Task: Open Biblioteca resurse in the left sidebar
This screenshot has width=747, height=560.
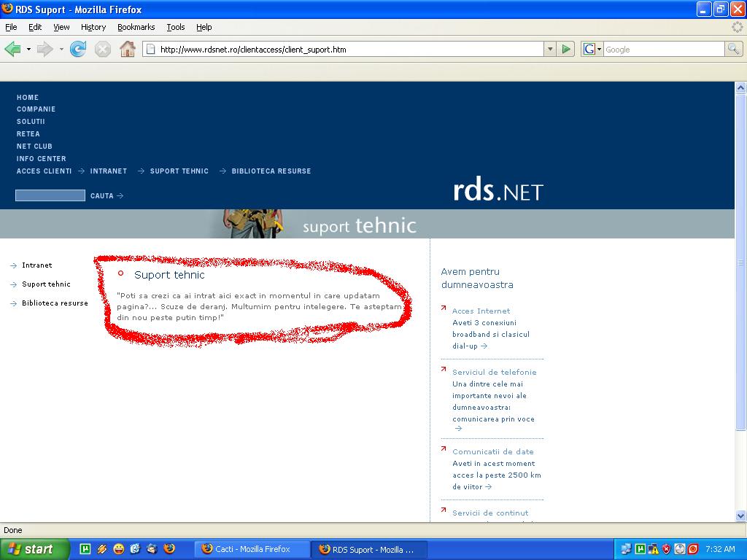Action: [x=55, y=303]
